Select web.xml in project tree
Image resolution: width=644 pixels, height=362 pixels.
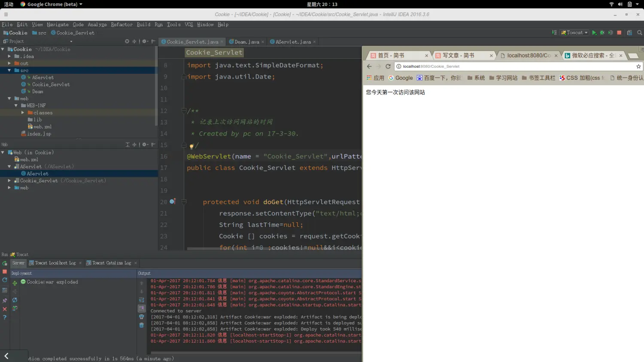39,127
